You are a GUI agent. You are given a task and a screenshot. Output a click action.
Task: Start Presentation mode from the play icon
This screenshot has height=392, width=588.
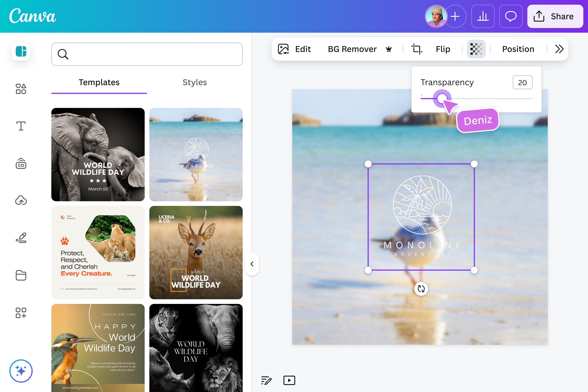289,380
